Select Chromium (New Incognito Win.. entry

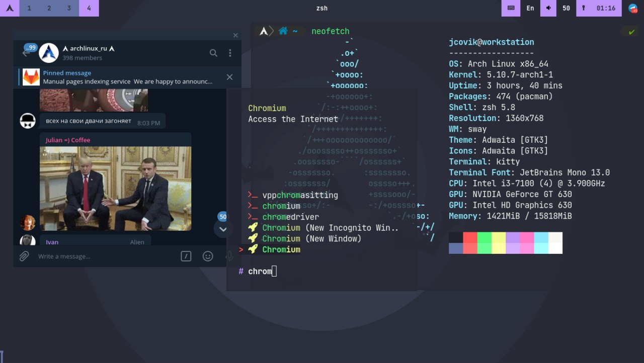(x=323, y=228)
